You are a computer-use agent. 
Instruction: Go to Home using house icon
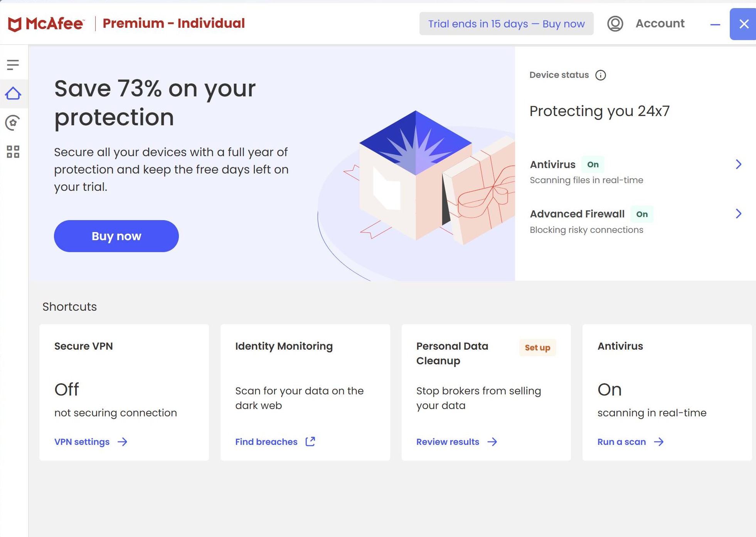click(13, 93)
